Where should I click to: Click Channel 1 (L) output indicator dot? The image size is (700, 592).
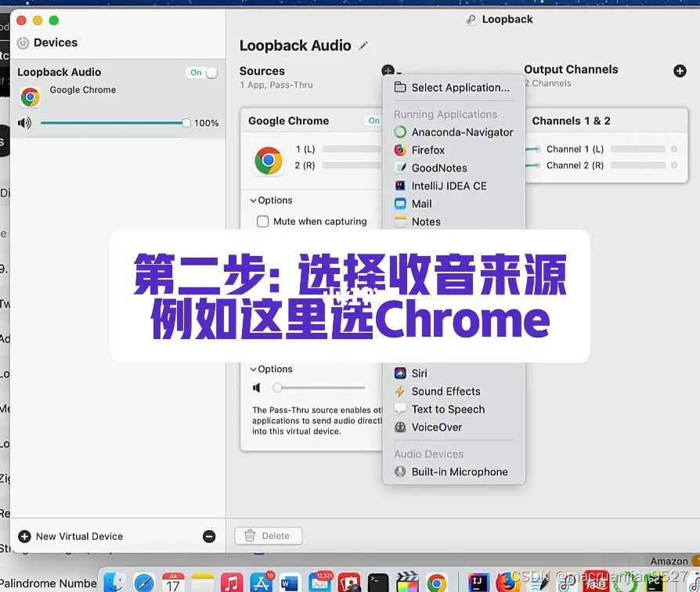(x=674, y=149)
